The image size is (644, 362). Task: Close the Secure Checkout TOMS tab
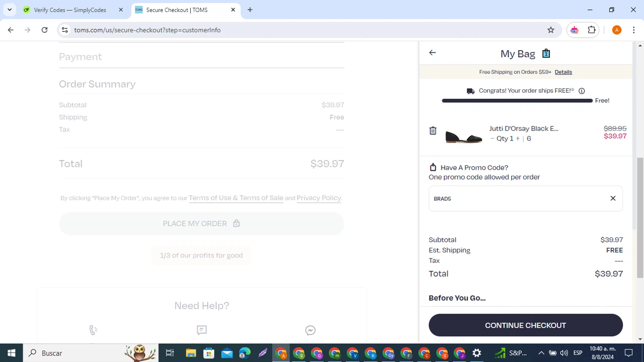(x=233, y=10)
